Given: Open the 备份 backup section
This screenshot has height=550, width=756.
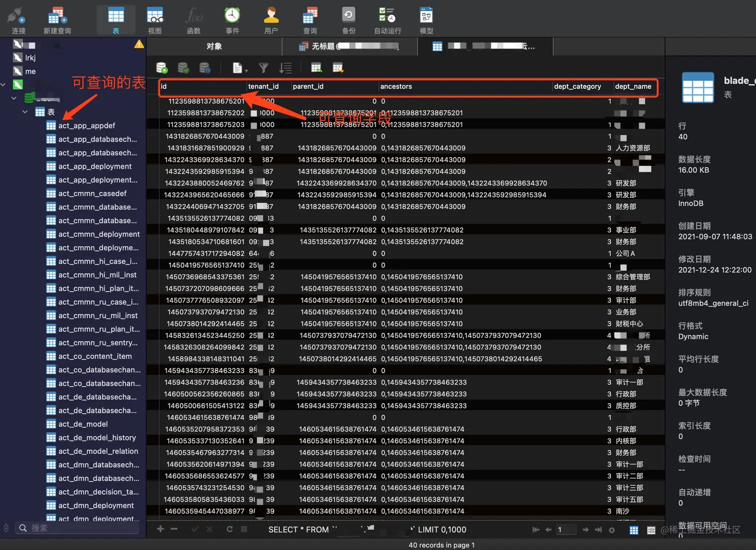Looking at the screenshot, I should 348,20.
